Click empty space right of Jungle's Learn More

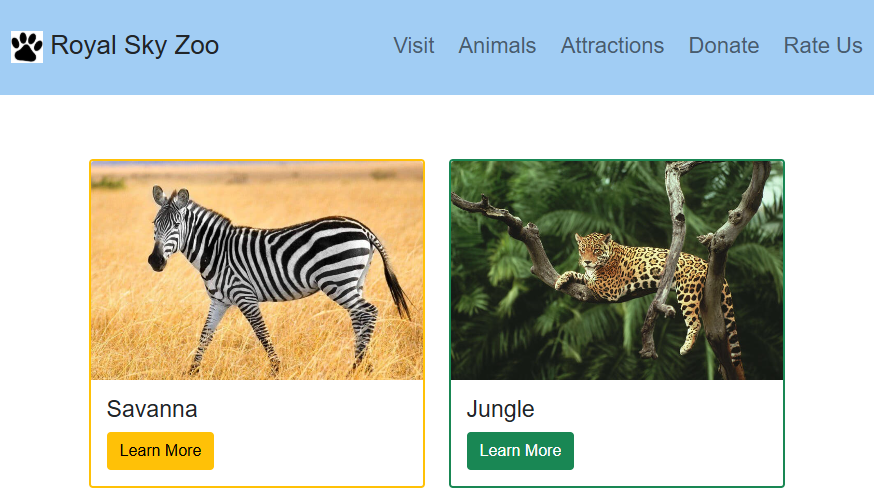tap(680, 451)
